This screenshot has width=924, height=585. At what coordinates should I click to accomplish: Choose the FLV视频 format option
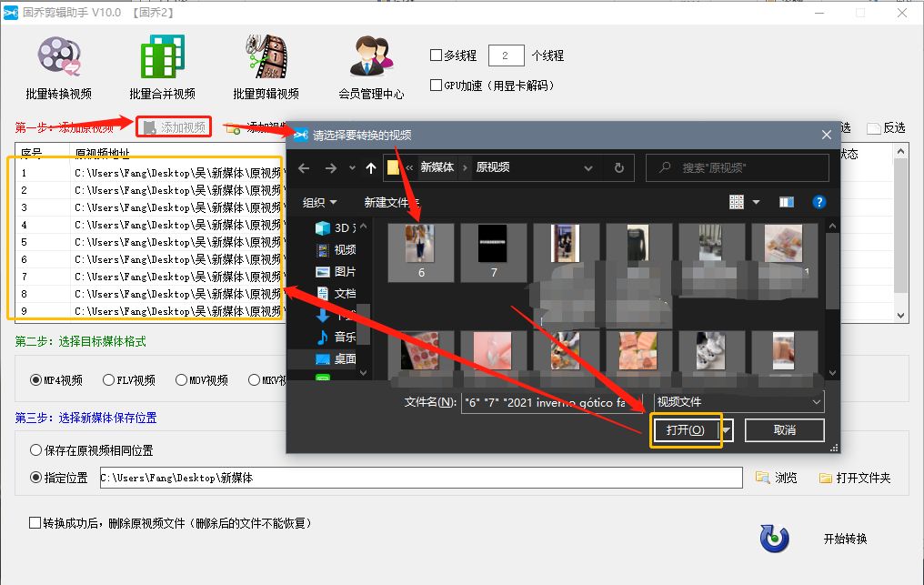point(129,380)
